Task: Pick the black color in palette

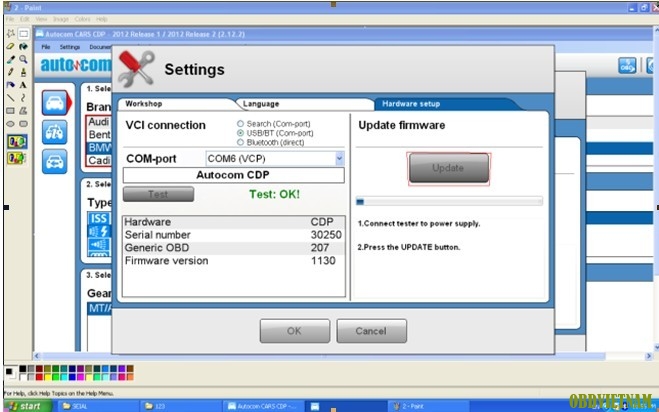Action: click(x=23, y=369)
